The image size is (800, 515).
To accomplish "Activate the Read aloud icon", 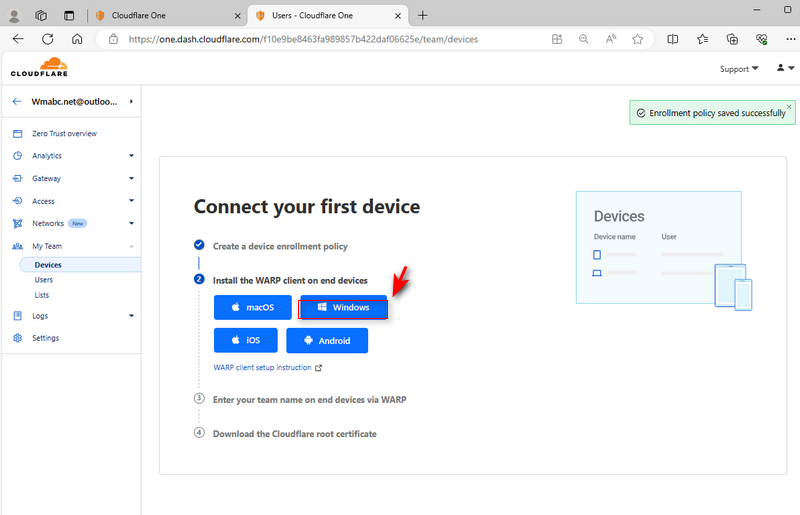I will (611, 39).
